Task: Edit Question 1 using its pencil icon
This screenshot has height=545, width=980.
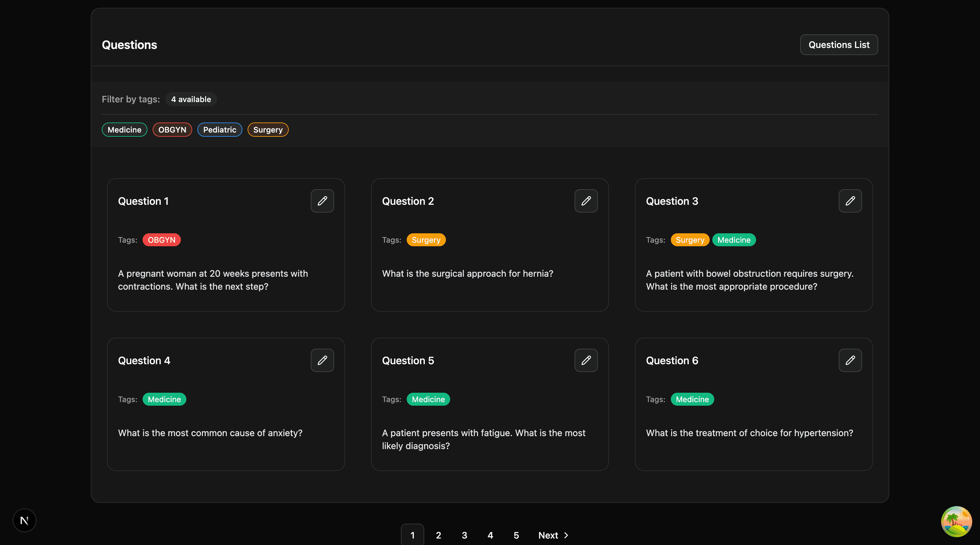Action: [322, 201]
